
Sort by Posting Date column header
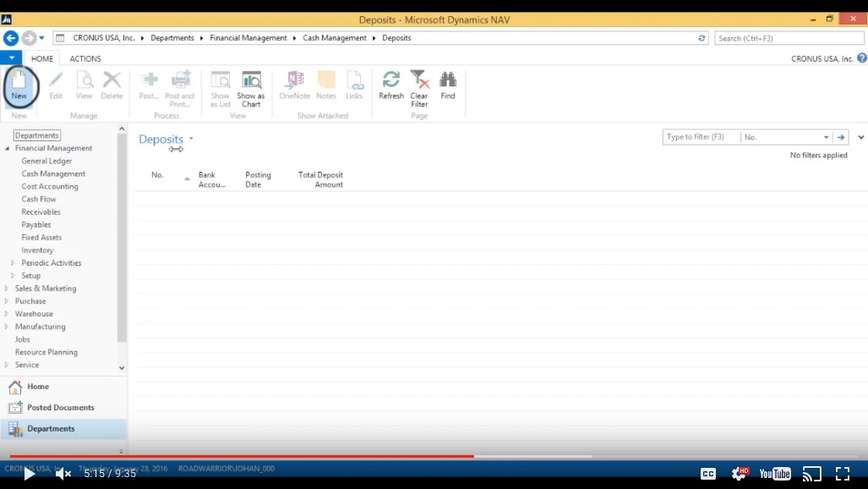tap(258, 179)
